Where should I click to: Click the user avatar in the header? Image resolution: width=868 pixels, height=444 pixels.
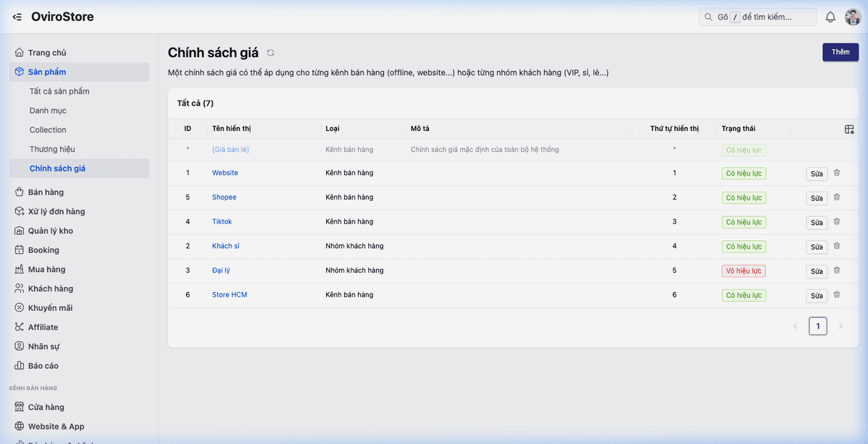853,17
